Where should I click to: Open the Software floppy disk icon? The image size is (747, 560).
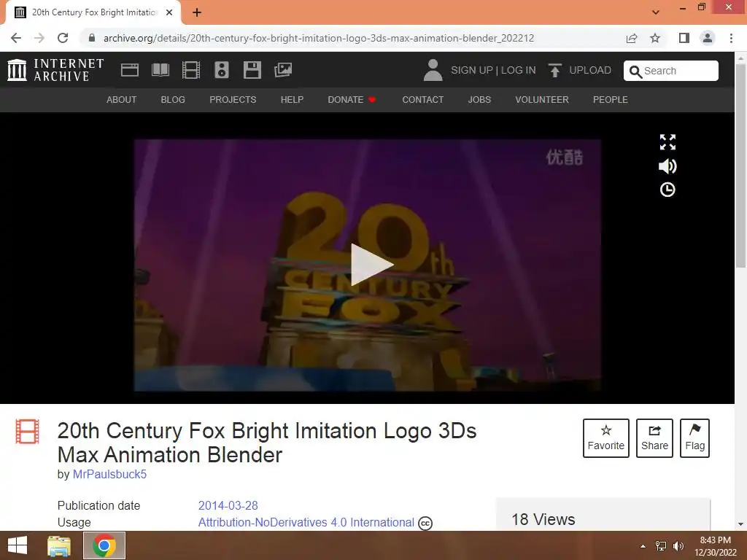pos(252,70)
